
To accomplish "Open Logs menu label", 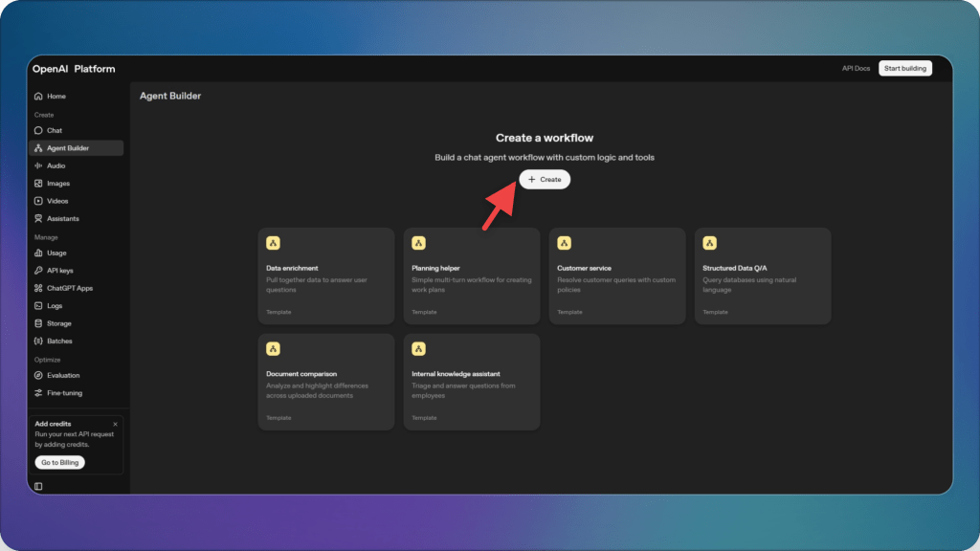I will tap(55, 305).
